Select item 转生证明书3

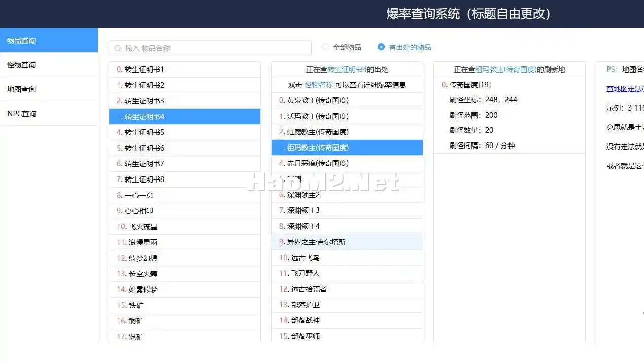[185, 101]
